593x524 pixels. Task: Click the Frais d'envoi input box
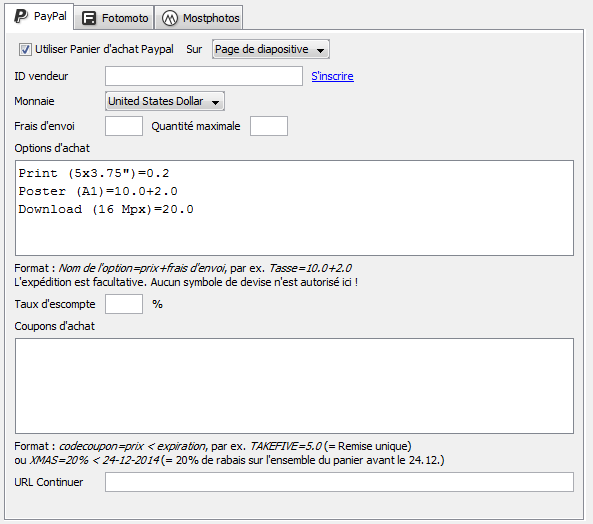pos(124,126)
